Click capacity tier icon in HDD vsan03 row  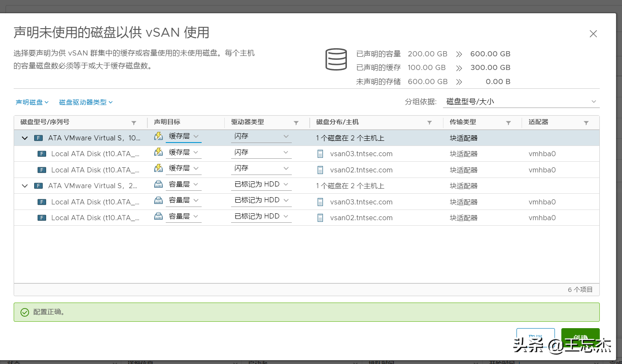158,200
